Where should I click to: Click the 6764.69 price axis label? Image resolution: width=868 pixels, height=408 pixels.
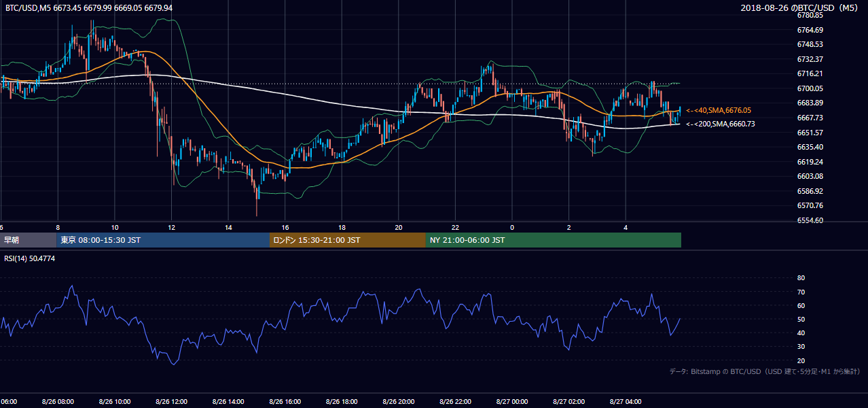pyautogui.click(x=810, y=30)
